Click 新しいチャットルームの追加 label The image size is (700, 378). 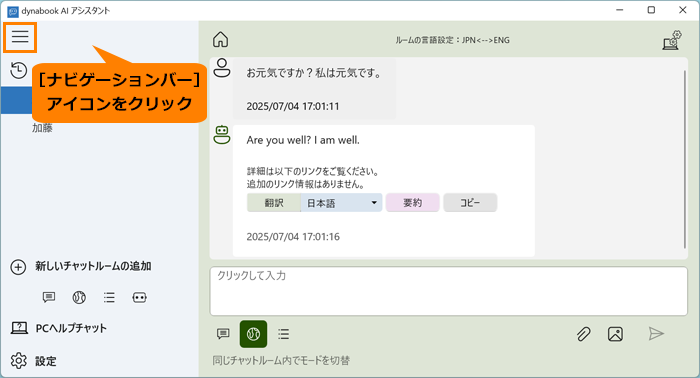click(x=93, y=266)
